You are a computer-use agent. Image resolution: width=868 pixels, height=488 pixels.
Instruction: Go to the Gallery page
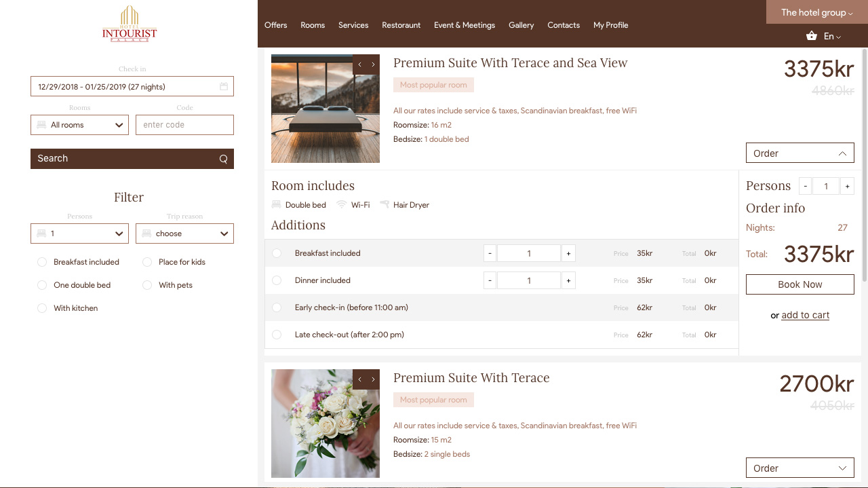click(x=521, y=25)
